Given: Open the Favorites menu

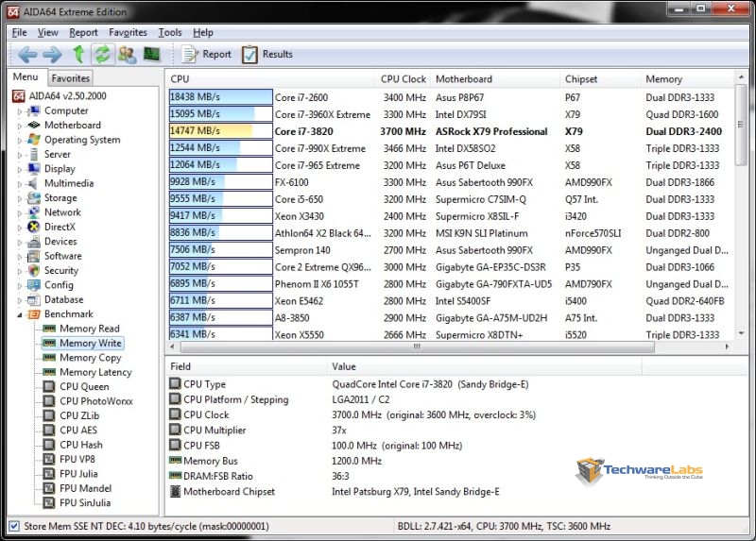Looking at the screenshot, I should (128, 32).
